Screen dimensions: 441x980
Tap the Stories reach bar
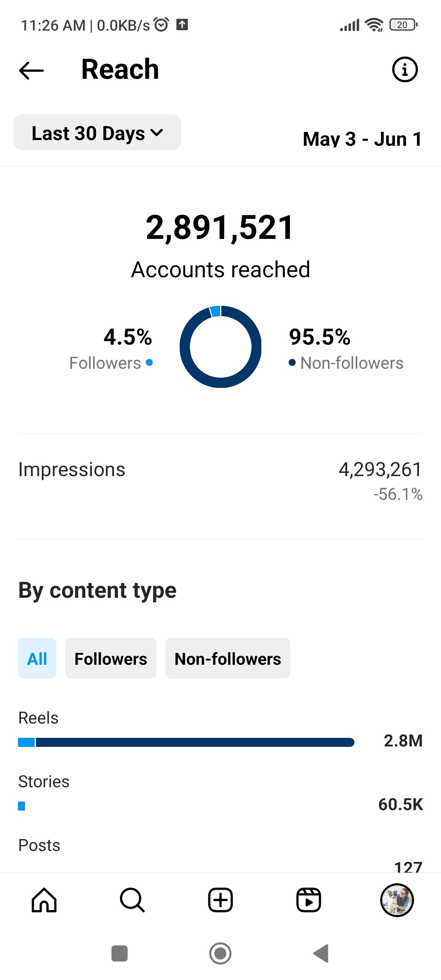click(22, 806)
